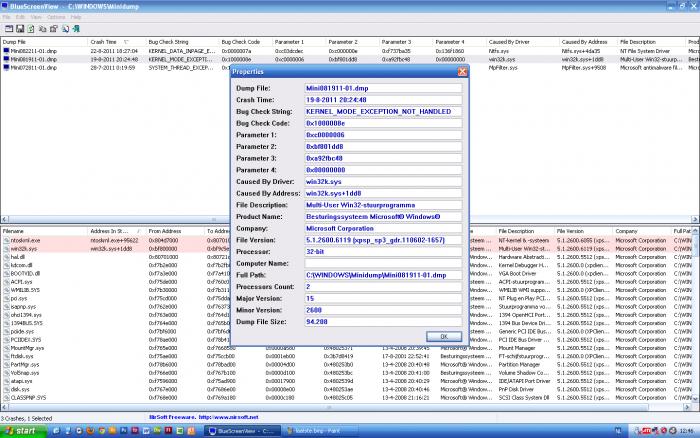The height and width of the screenshot is (438, 700).
Task: Sort lower pane by the Address In Stack header
Action: click(x=117, y=231)
